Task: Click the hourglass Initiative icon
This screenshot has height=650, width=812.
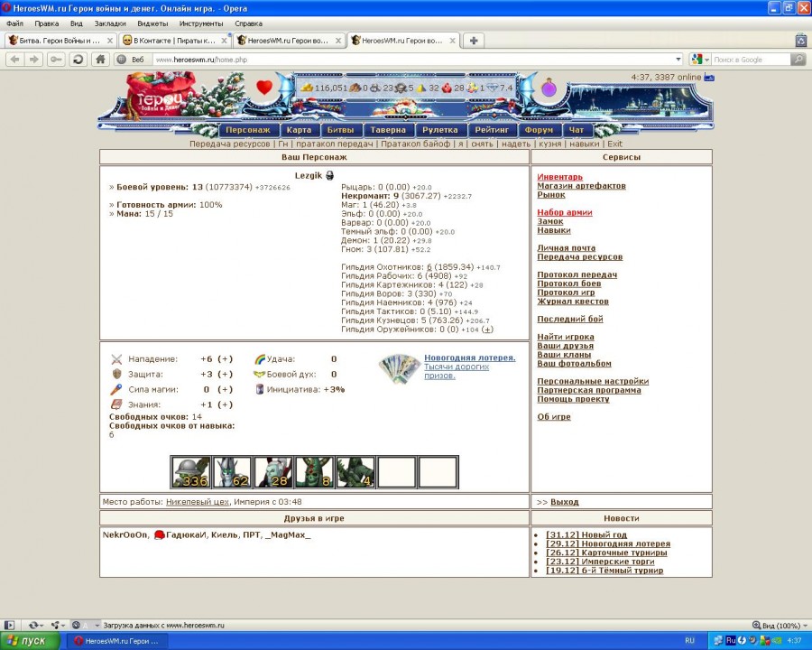Action: 260,389
